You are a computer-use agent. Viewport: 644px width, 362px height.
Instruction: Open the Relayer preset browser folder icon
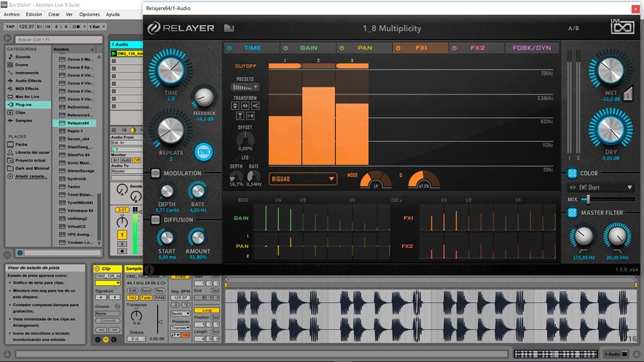229,28
